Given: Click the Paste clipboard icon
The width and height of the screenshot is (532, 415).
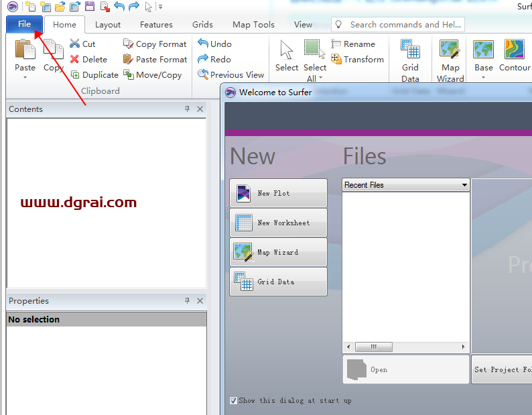Looking at the screenshot, I should click(x=25, y=50).
